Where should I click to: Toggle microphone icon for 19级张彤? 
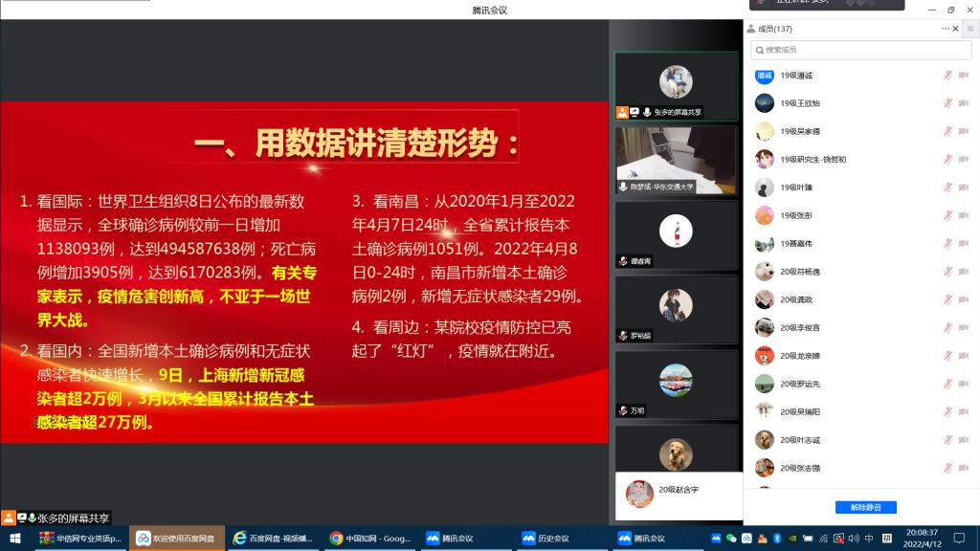point(948,215)
